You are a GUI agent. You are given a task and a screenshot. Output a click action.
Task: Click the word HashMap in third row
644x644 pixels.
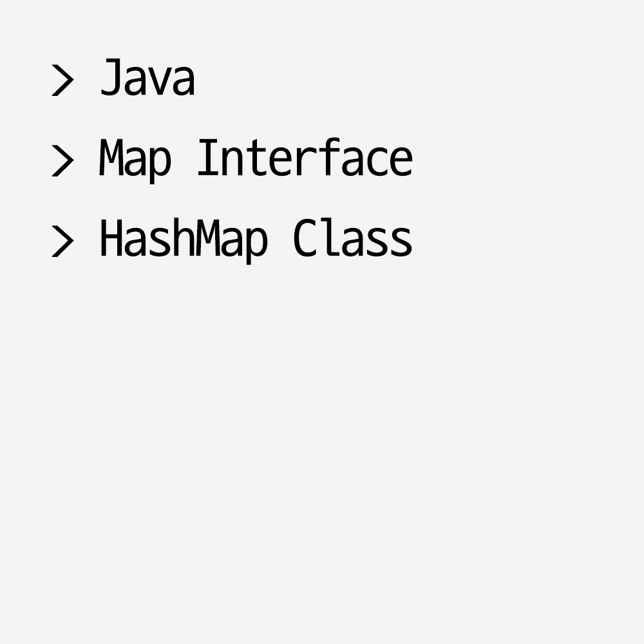(x=184, y=241)
